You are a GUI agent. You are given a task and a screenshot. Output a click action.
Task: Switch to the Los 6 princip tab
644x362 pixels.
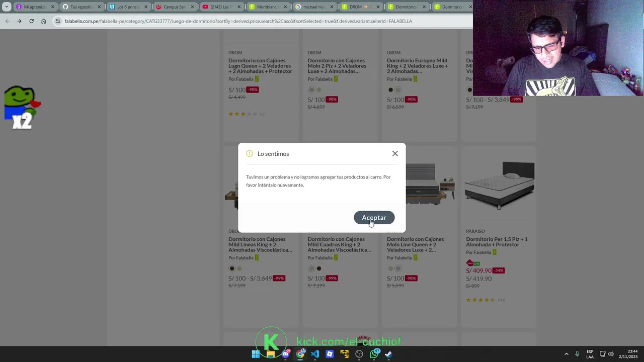[x=128, y=7]
